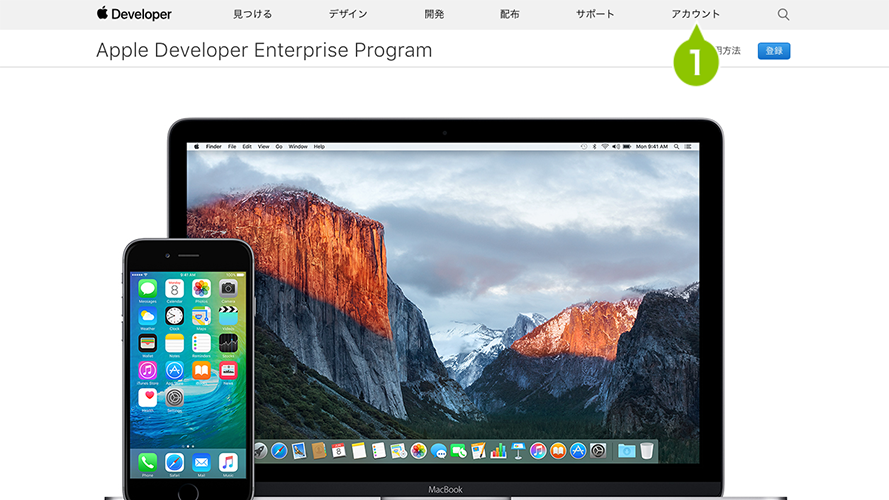
Task: Click the green Phone icon in the iPhone dock
Action: point(147,463)
